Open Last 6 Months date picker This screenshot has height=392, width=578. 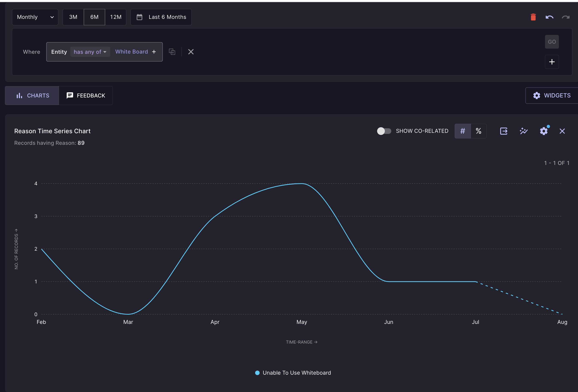click(x=161, y=17)
